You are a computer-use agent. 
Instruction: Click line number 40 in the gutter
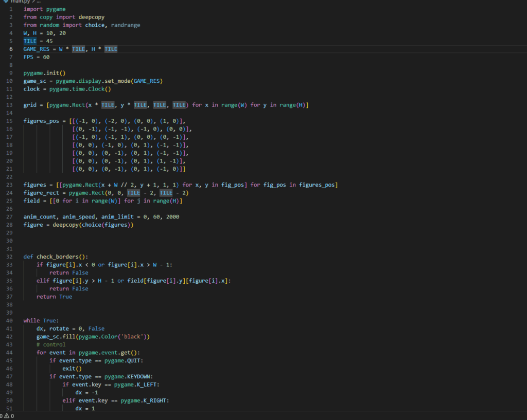click(10, 320)
